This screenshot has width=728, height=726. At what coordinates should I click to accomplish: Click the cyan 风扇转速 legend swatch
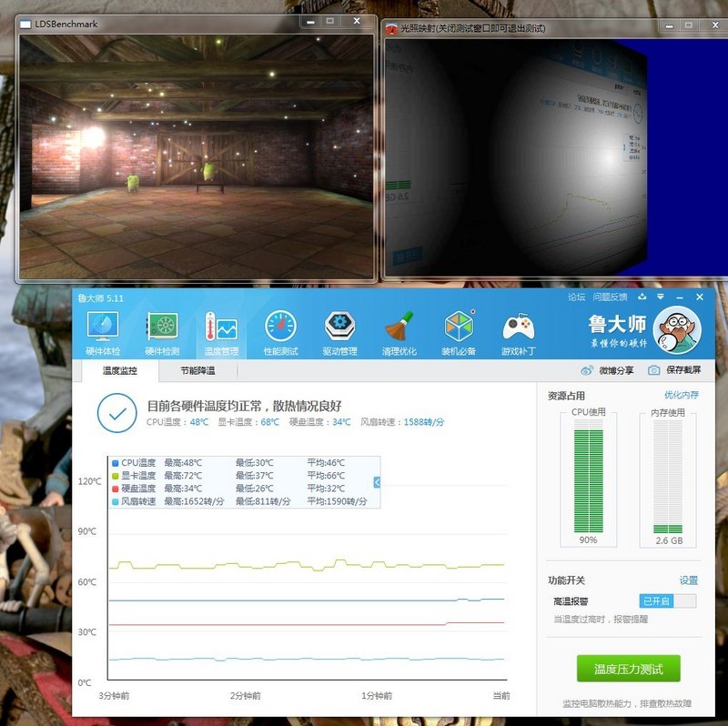coord(116,502)
